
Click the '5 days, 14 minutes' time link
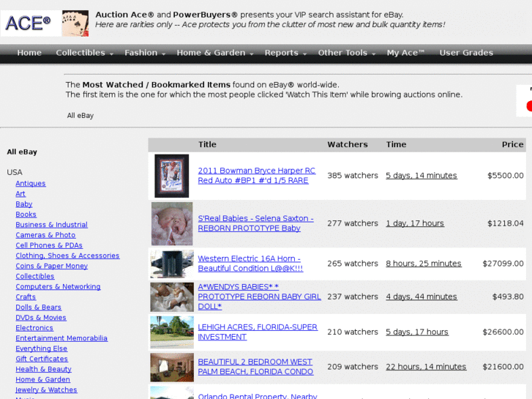coord(422,176)
